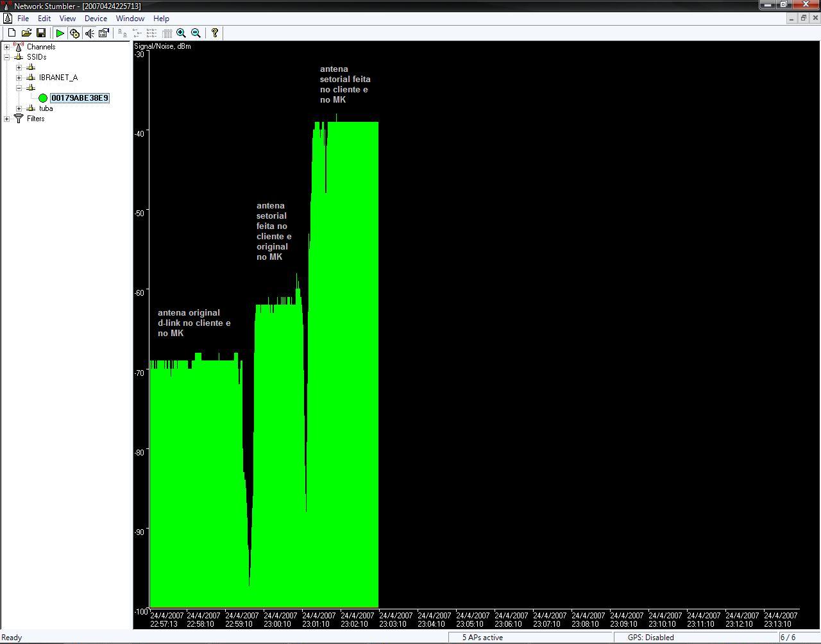Screen dimensions: 821x644
Task: Select the Channels label in the tree
Action: tap(41, 46)
